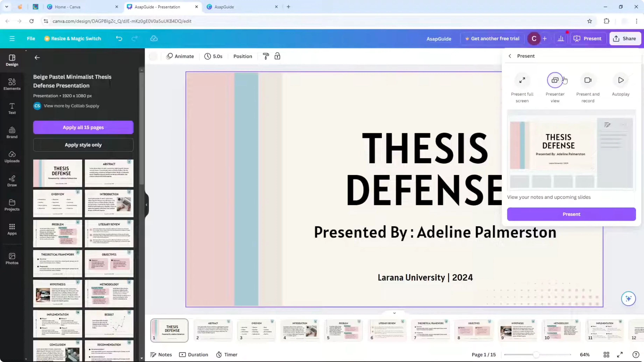
Task: Click Present in the top bar
Action: [x=587, y=38]
